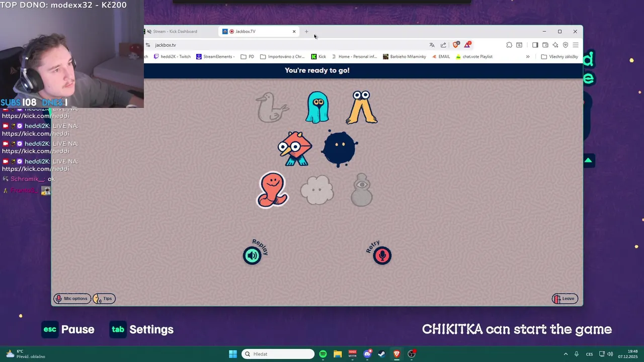Open Home - Personal inf... bookmark

[x=354, y=57]
